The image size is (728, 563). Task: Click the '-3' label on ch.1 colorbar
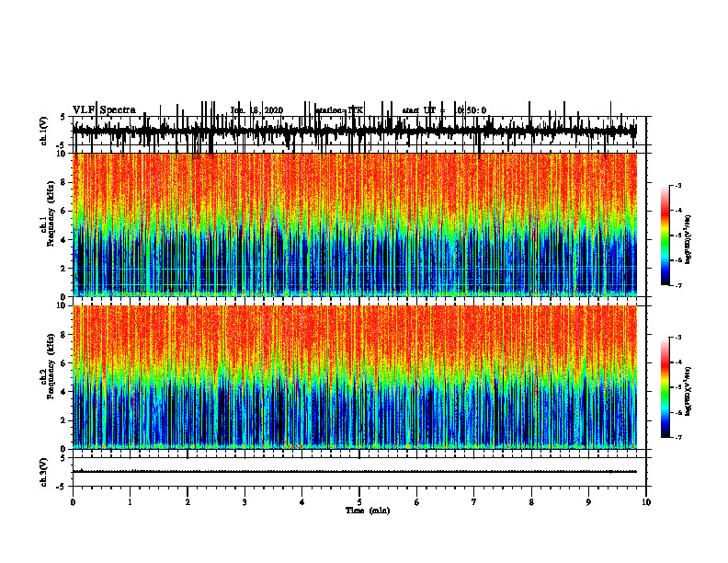click(x=677, y=186)
